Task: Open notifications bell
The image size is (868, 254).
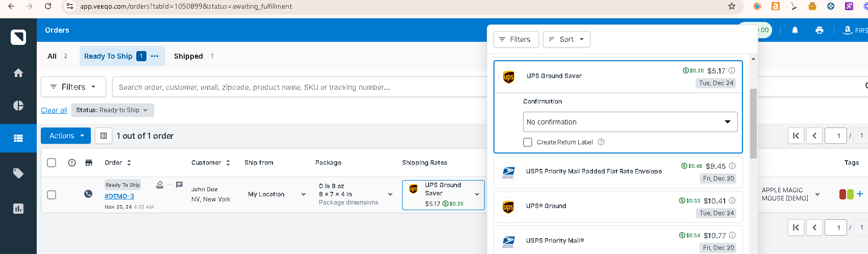Action: click(795, 30)
